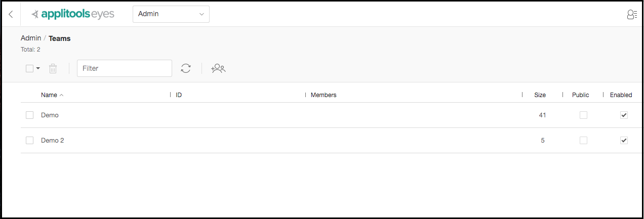Click the trash delete icon
This screenshot has height=219, width=644.
[53, 68]
